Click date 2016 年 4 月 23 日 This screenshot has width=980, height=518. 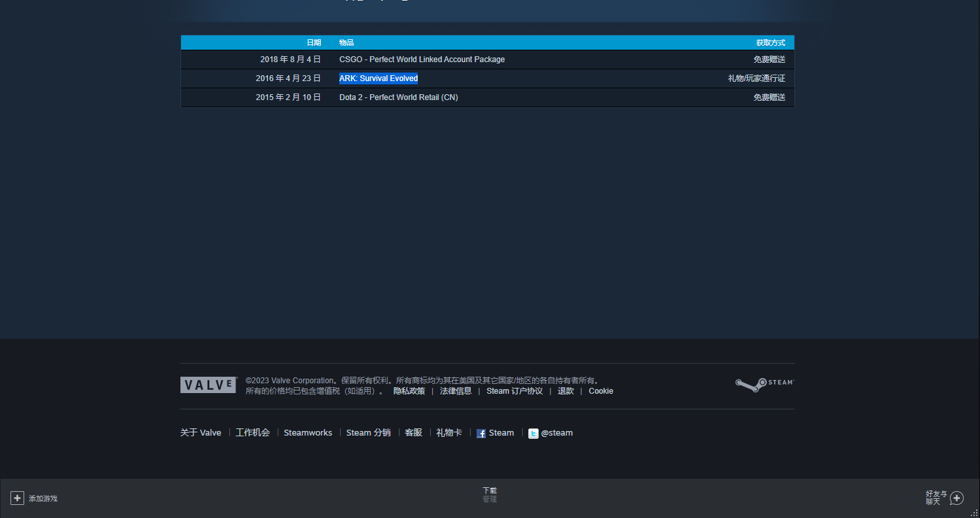coord(288,78)
